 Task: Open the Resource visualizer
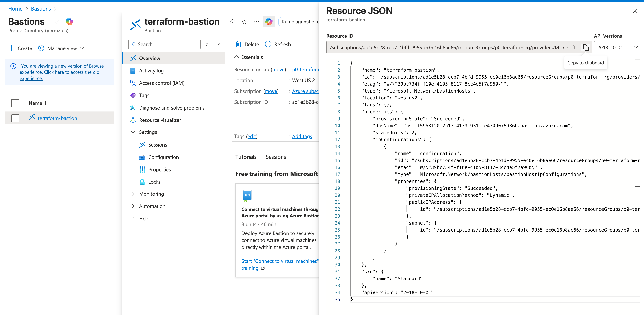(x=160, y=120)
